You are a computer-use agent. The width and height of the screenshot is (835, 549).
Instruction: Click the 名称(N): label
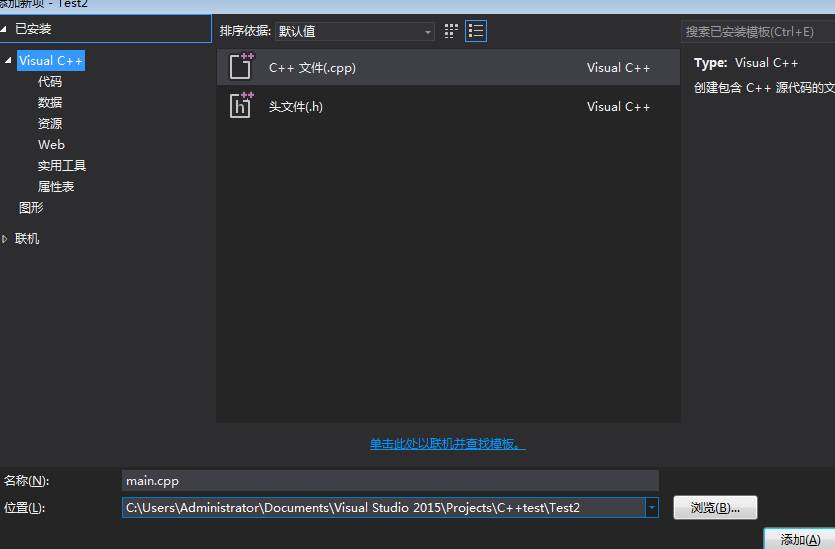[26, 481]
